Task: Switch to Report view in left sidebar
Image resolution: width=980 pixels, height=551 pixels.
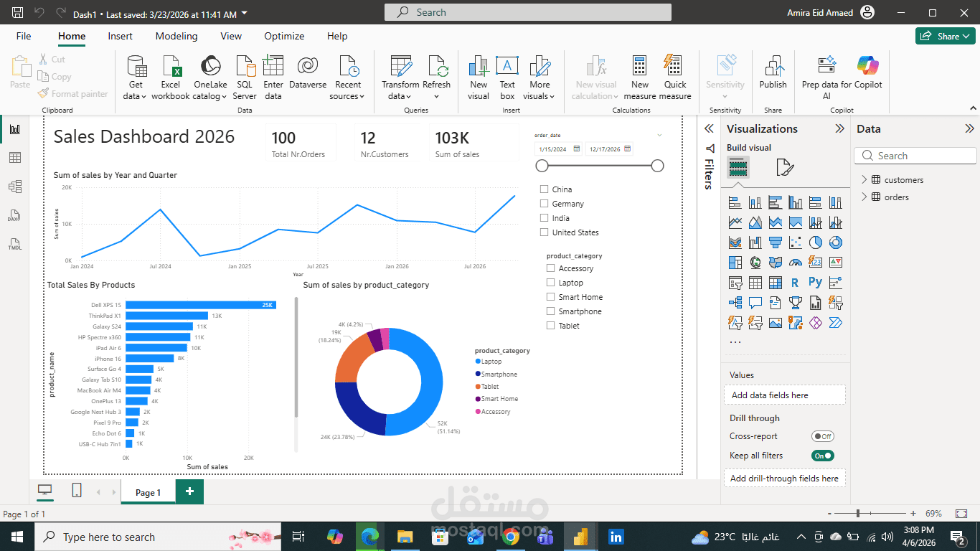Action: click(14, 129)
